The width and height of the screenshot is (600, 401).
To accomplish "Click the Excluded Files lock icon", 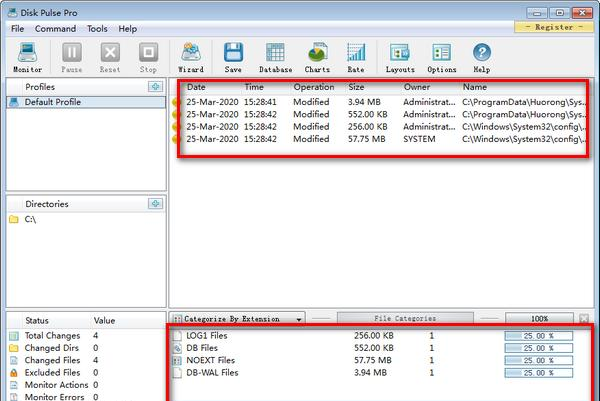I will (14, 373).
